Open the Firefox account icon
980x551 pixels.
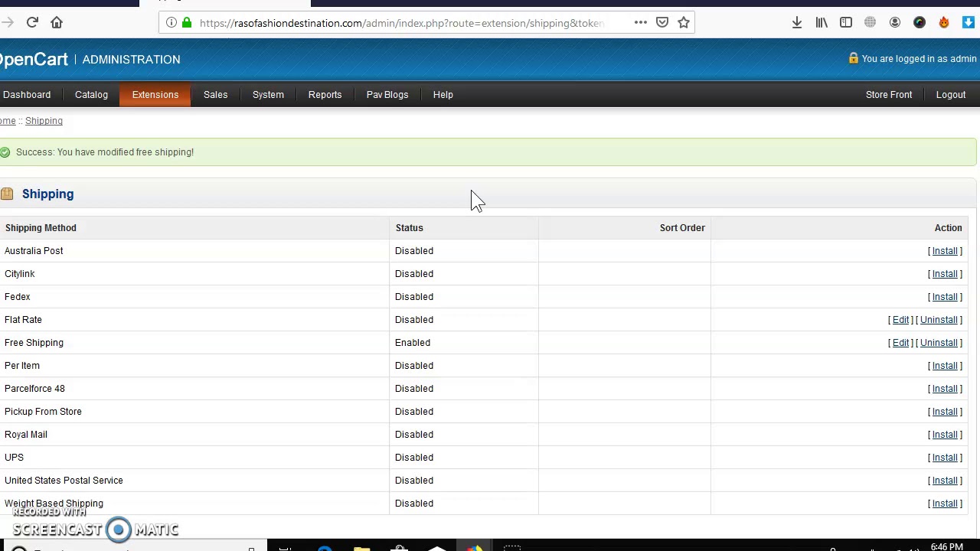pyautogui.click(x=895, y=23)
